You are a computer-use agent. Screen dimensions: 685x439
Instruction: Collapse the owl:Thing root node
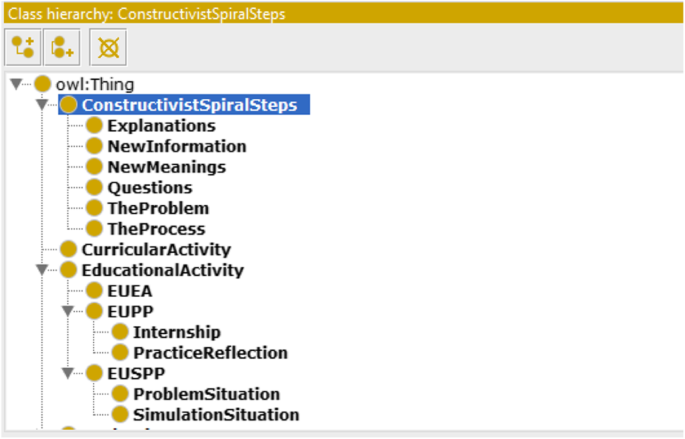16,84
